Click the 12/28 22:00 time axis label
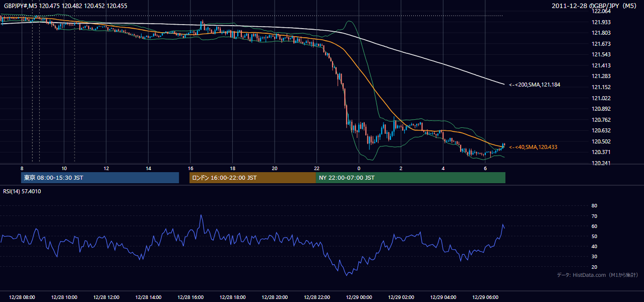Viewport: 644px width, 302px height. (316, 297)
